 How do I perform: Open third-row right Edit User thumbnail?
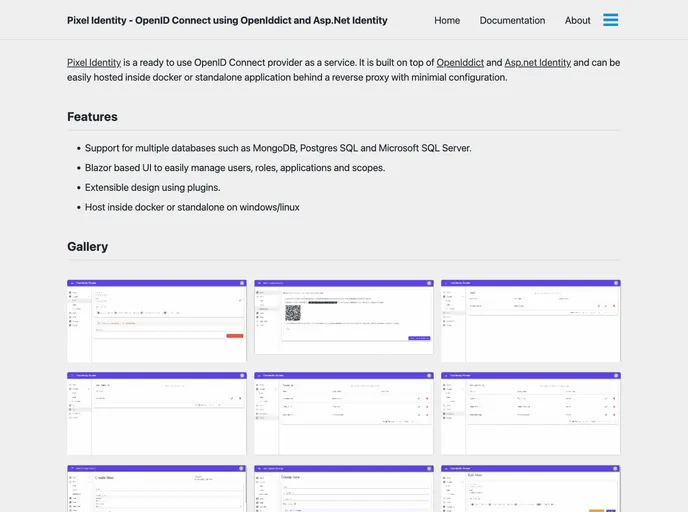tap(530, 488)
